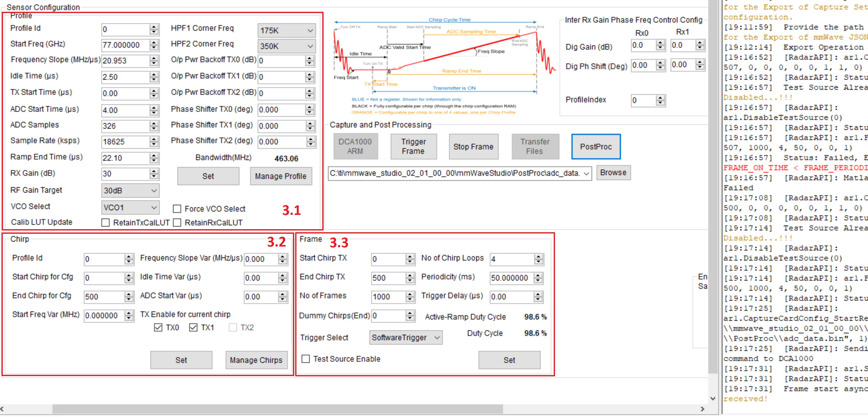
Task: Click the RX Gain (dB) stepper arrows
Action: tap(154, 174)
